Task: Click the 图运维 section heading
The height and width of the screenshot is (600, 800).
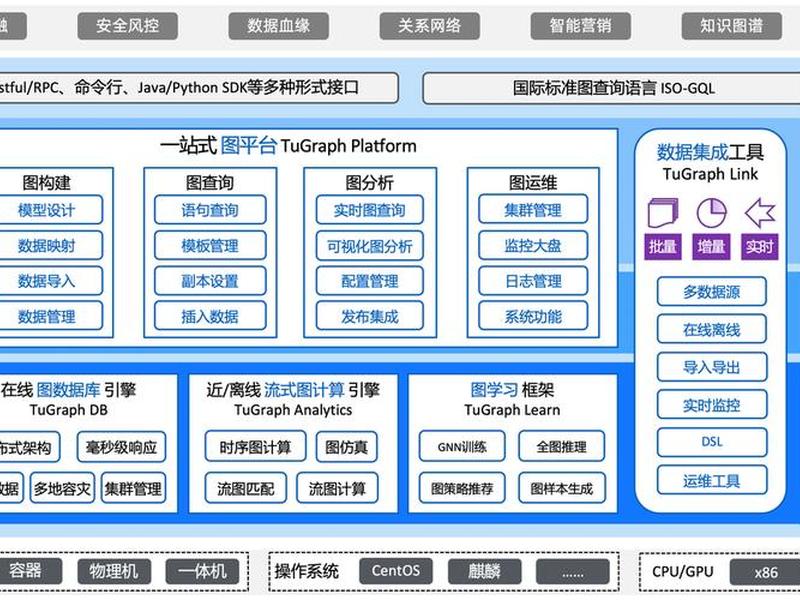Action: 533,182
